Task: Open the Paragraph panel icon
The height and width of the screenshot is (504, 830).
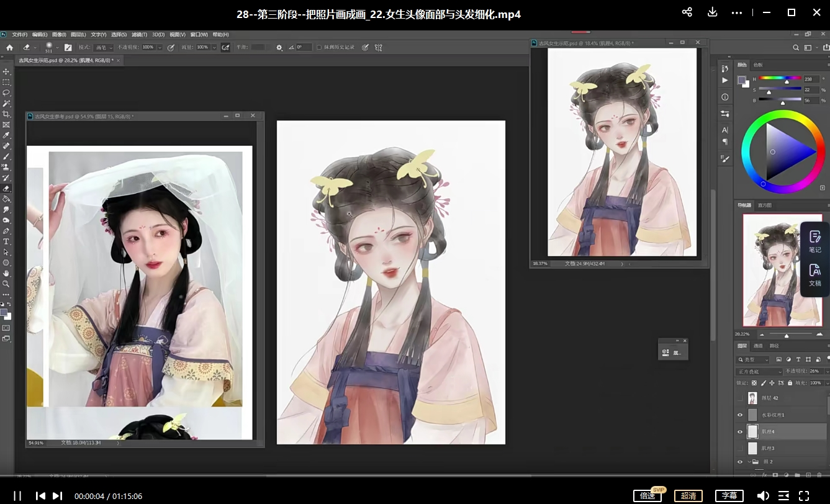Action: 725,142
